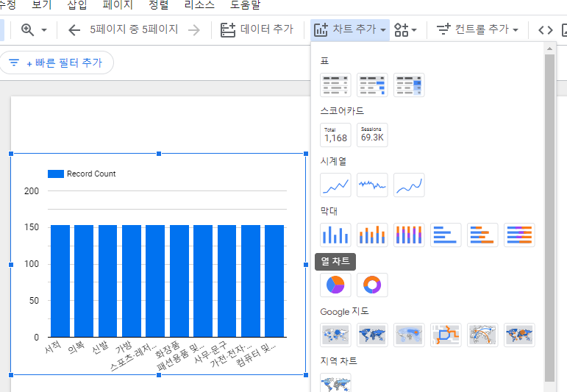
Task: Click the 데이터 추가 button
Action: click(x=257, y=29)
